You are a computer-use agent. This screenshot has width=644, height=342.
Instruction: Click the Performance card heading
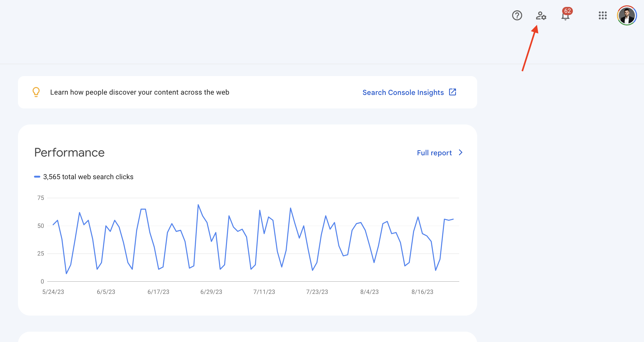pos(69,152)
